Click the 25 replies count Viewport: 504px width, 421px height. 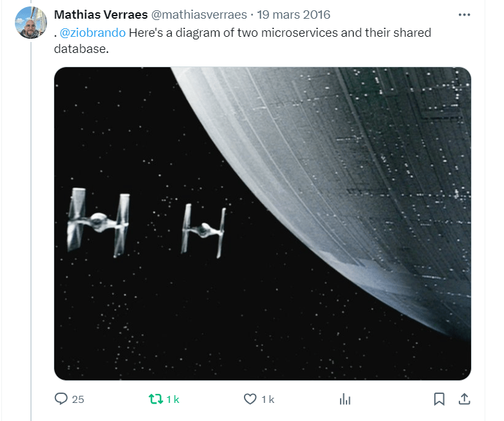(78, 400)
